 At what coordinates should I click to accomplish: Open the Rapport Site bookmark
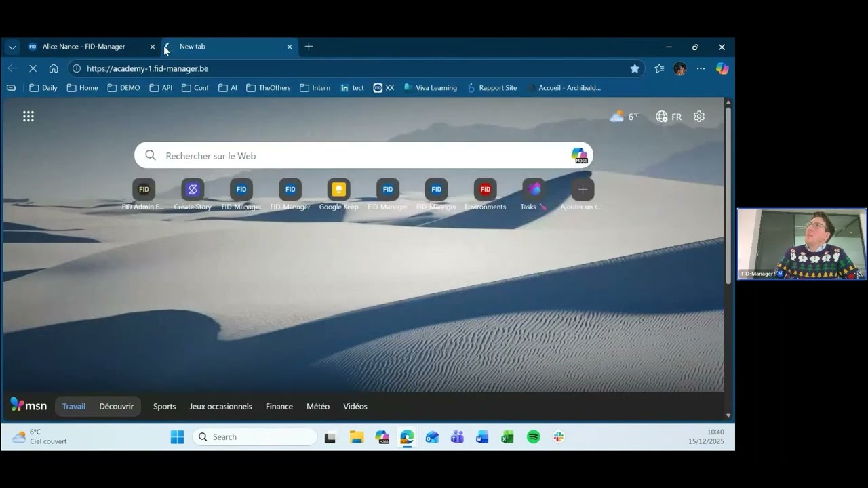tap(492, 87)
